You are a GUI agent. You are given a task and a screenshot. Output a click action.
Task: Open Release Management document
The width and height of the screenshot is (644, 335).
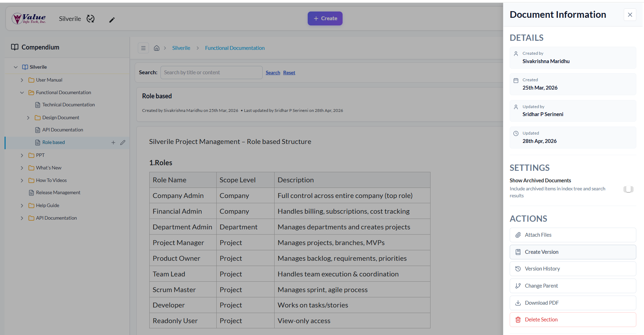58,192
